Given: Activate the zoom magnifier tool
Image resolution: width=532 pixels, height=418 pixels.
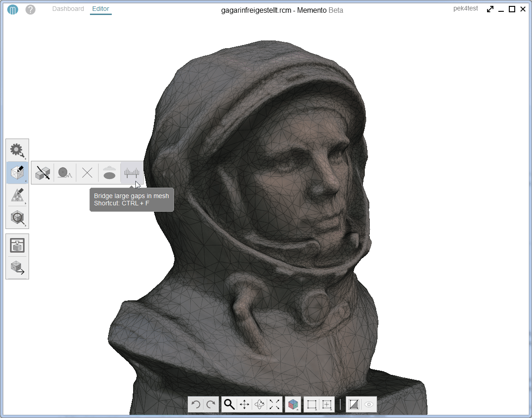Looking at the screenshot, I should 229,404.
